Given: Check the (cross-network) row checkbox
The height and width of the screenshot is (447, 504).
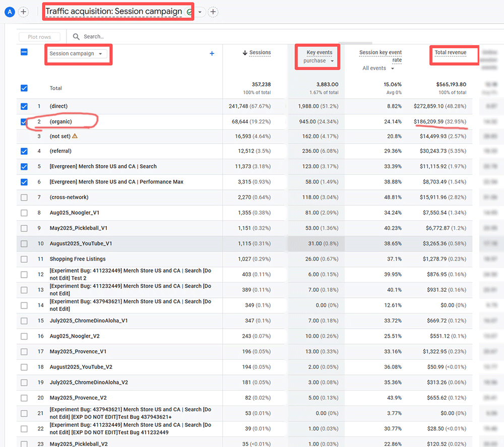Looking at the screenshot, I should [x=24, y=198].
